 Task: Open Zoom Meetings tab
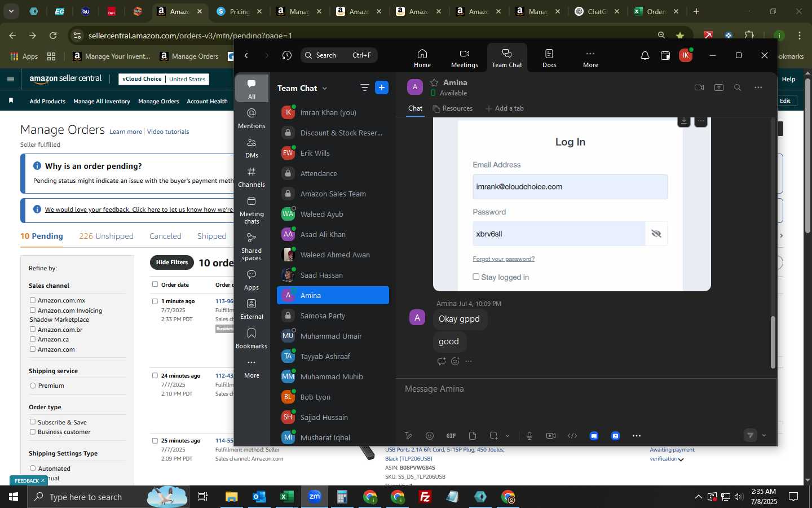point(464,58)
